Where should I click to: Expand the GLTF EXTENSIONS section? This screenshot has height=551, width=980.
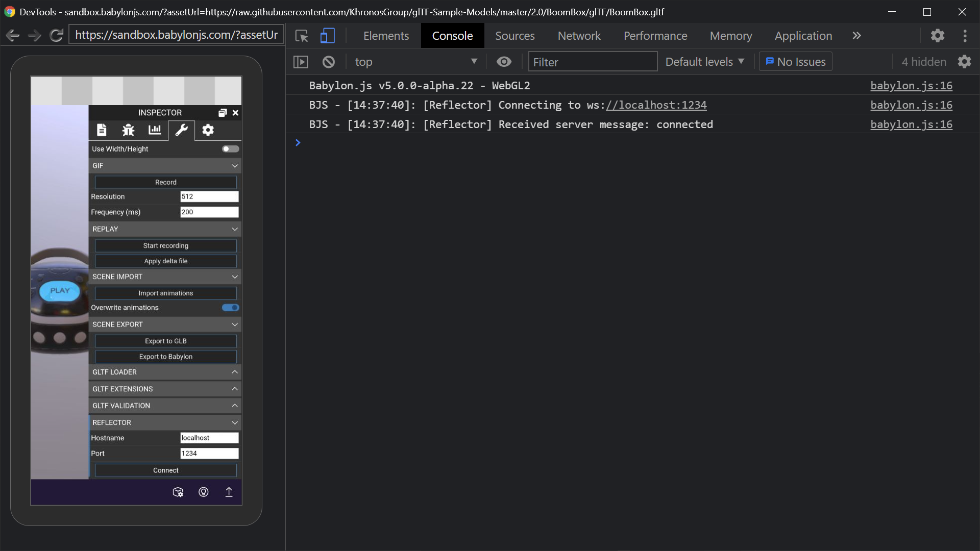coord(165,389)
